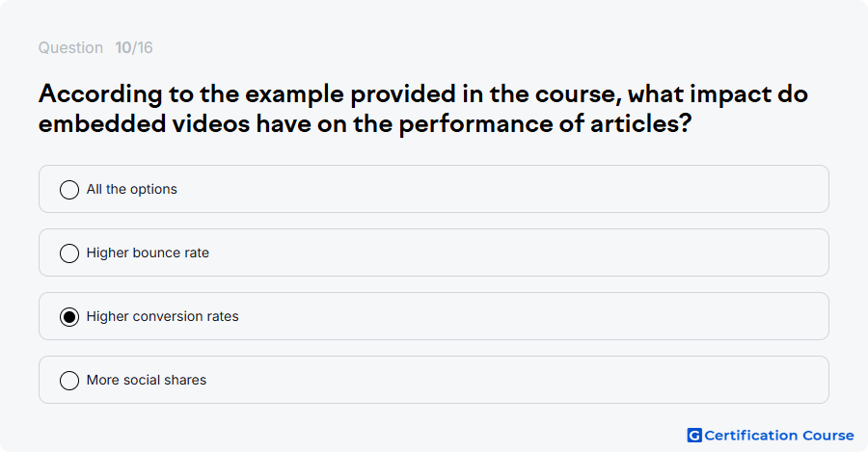Image resolution: width=868 pixels, height=452 pixels.
Task: Click empty space inside 'All the options' card
Action: [499, 189]
